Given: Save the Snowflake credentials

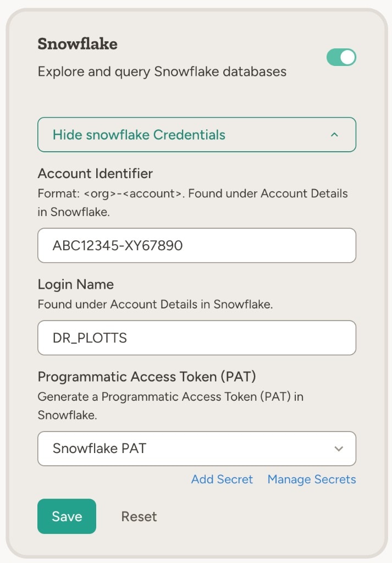Looking at the screenshot, I should coord(67,516).
